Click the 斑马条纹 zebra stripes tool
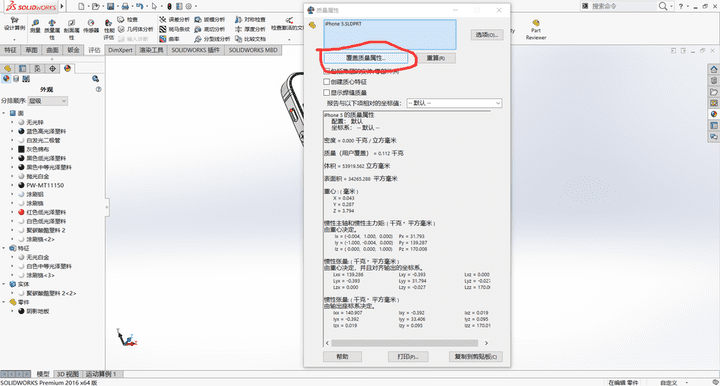The image size is (720, 386). [x=174, y=29]
